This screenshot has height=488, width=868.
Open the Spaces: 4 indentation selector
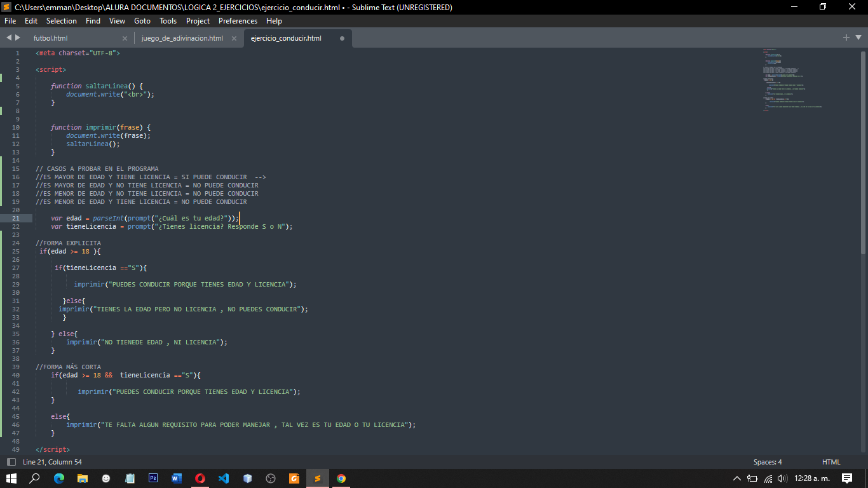point(768,462)
